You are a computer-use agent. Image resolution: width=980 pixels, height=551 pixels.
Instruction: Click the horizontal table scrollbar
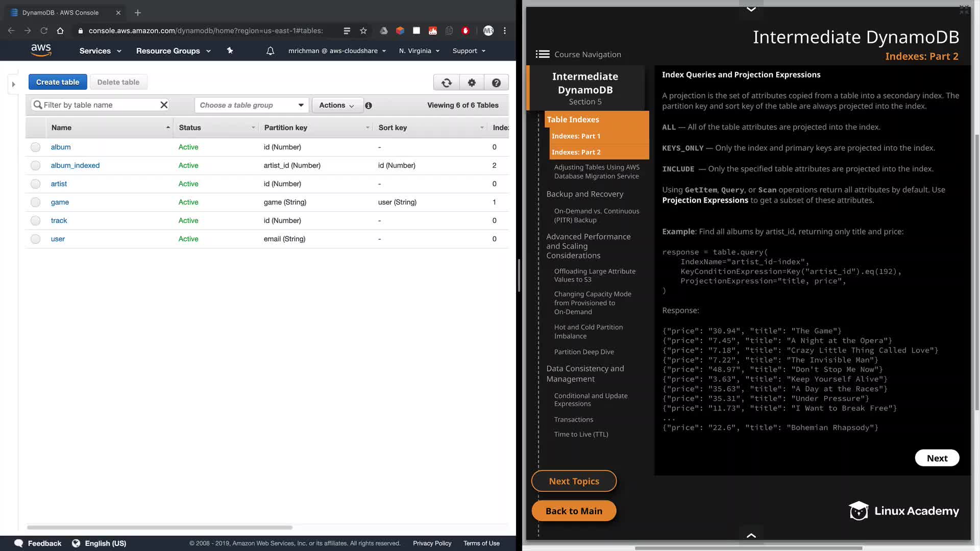pyautogui.click(x=159, y=528)
